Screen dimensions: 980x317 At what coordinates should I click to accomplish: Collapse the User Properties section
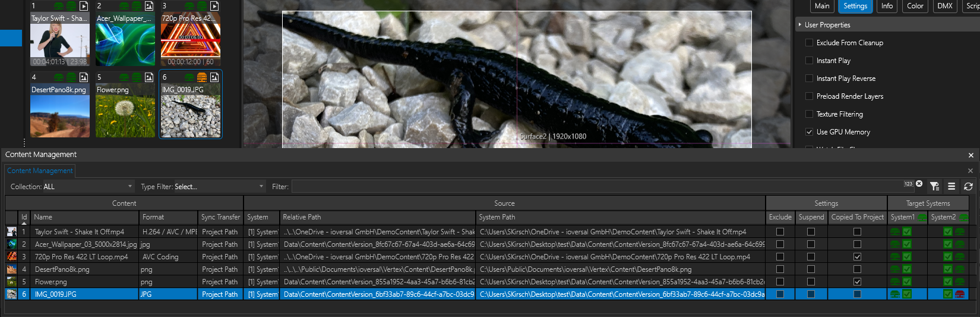coord(800,25)
